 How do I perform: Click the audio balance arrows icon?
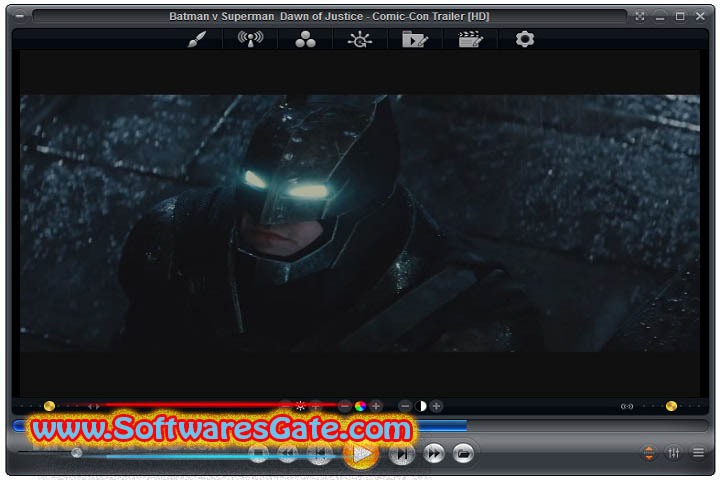[94, 406]
